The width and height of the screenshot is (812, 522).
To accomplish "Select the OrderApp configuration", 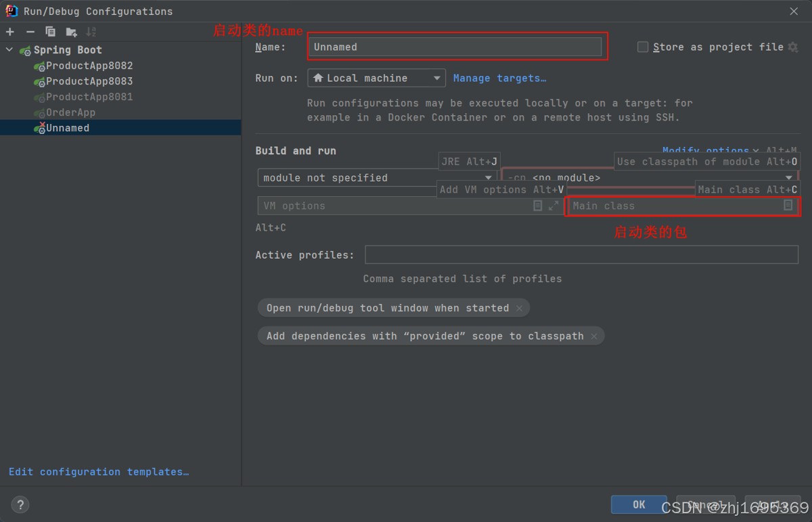I will pyautogui.click(x=70, y=112).
